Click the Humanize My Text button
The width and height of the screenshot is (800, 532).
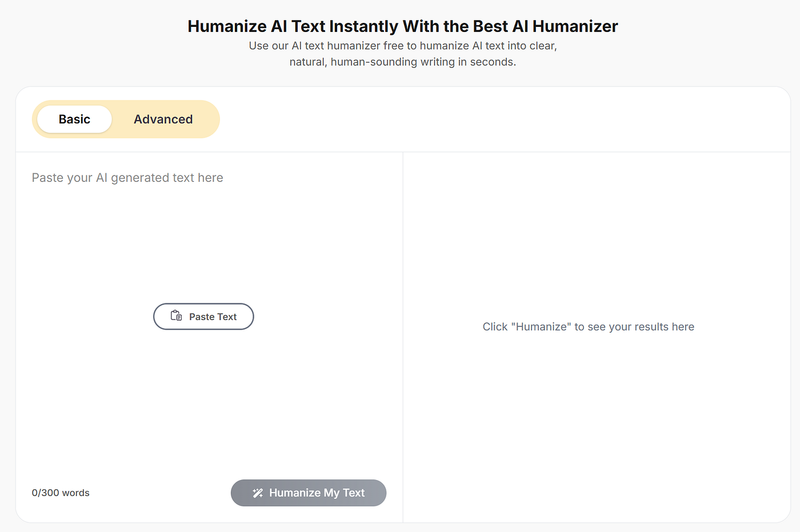(x=309, y=493)
